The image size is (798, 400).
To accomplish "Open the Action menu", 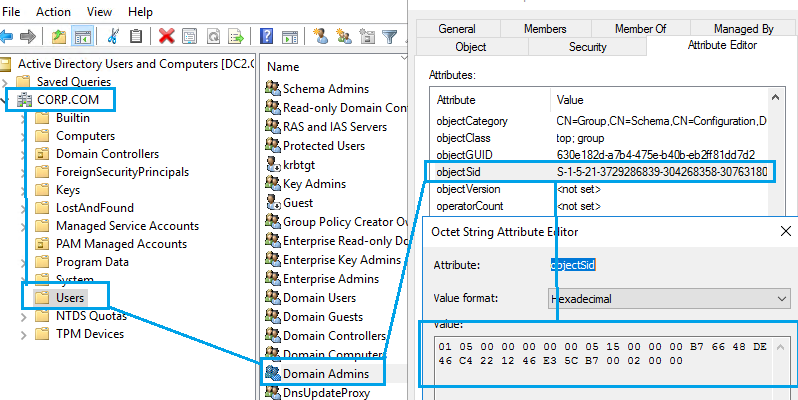I will 53,11.
